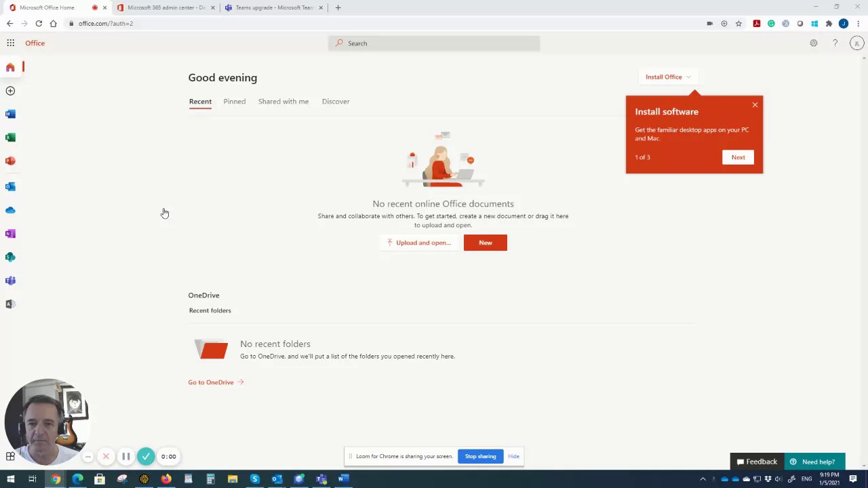868x488 pixels.
Task: Open Word from the left sidebar
Action: tap(10, 114)
